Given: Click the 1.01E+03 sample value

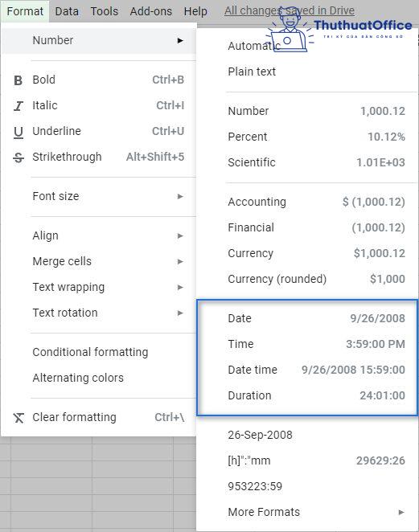Looking at the screenshot, I should click(380, 162).
